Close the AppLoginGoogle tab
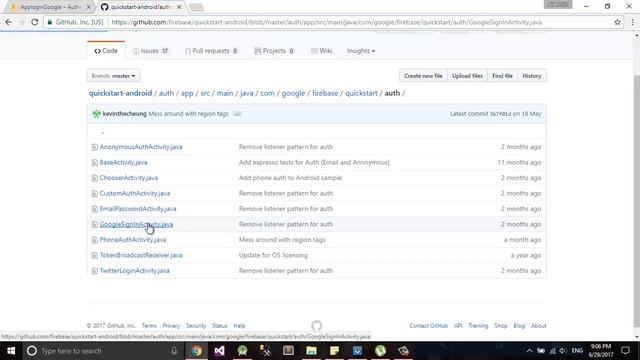Image resolution: width=640 pixels, height=360 pixels. click(x=88, y=7)
